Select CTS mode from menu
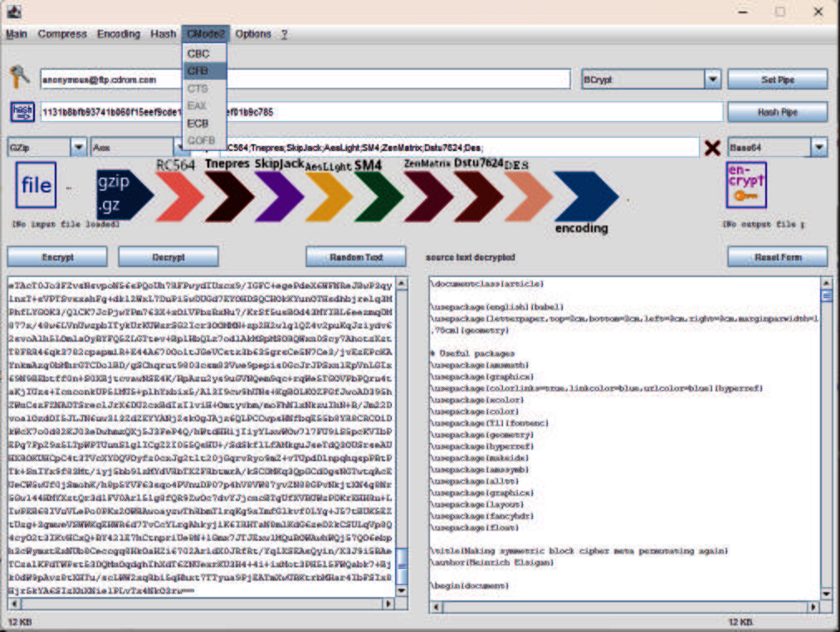This screenshot has width=840, height=632. [205, 88]
